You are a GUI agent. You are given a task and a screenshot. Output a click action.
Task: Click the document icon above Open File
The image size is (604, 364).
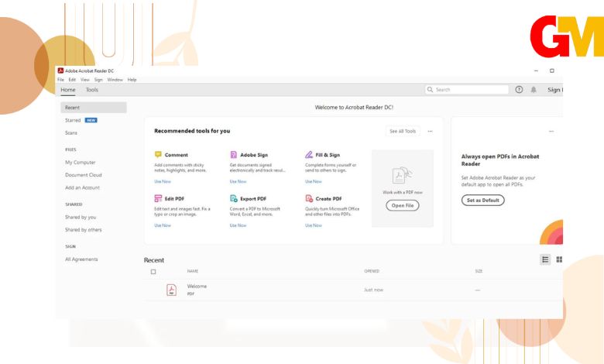tap(402, 176)
